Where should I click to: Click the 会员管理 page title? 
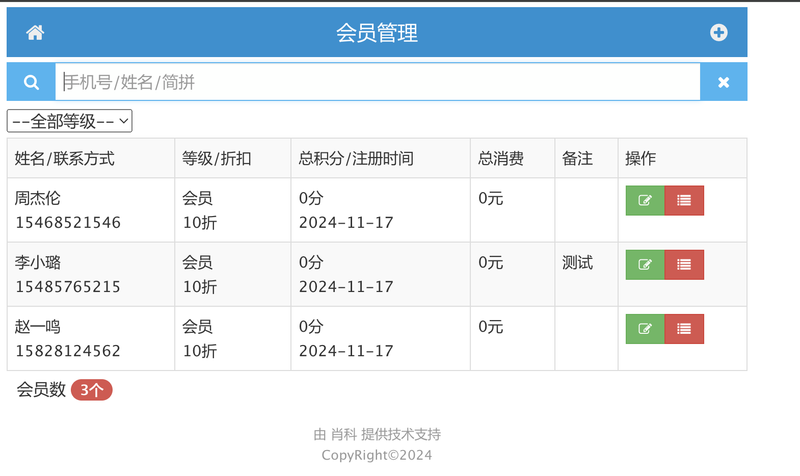pos(377,33)
